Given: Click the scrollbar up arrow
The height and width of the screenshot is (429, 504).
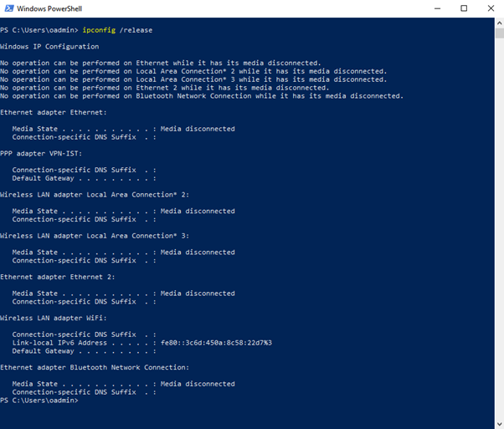Looking at the screenshot, I should (499, 23).
